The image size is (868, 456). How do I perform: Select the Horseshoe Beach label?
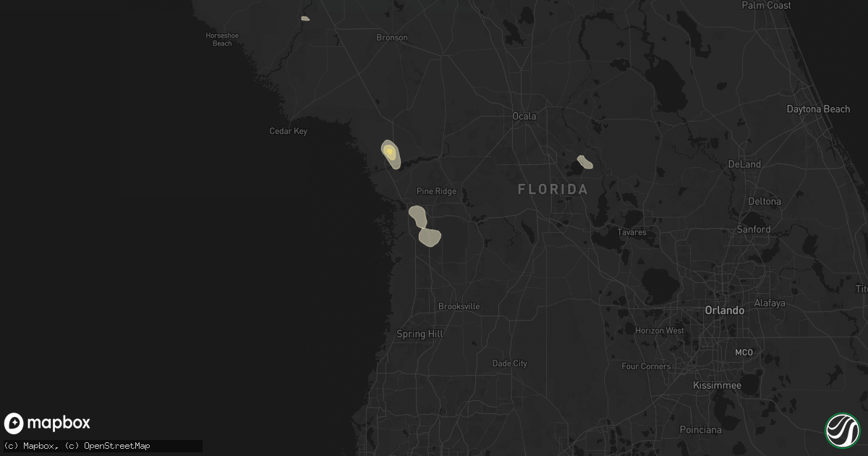coord(222,39)
